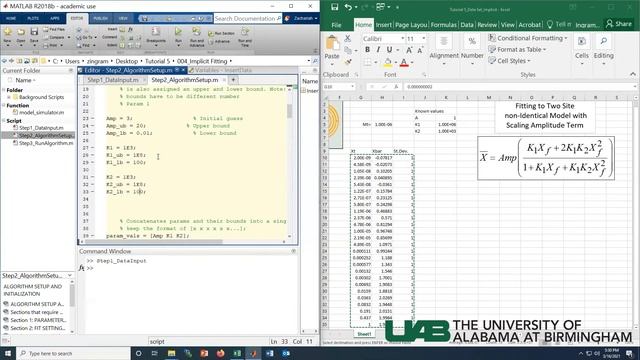Viewport: 640px width, 360px height.
Task: Click Decrease Font Size in Excel
Action: click(x=420, y=50)
